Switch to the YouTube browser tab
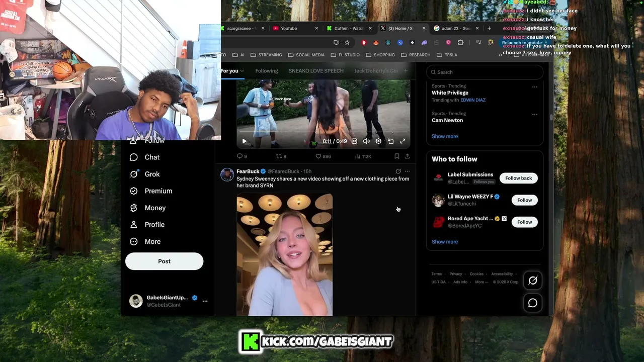The width and height of the screenshot is (644, 362). tap(295, 29)
